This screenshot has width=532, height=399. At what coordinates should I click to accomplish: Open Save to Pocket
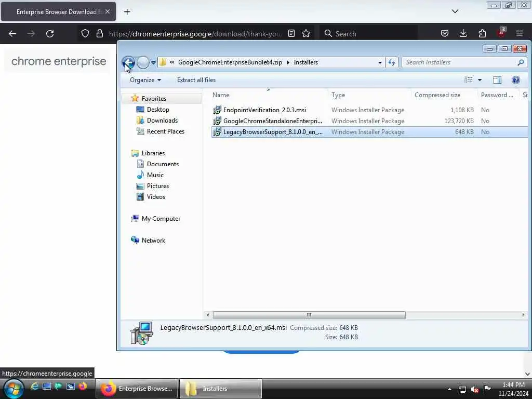(x=445, y=33)
